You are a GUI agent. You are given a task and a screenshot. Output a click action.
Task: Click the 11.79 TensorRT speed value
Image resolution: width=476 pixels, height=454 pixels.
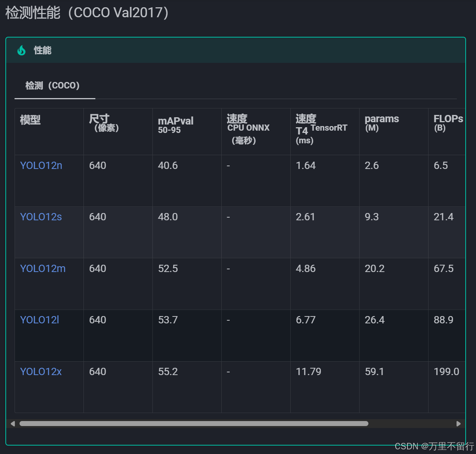(308, 372)
